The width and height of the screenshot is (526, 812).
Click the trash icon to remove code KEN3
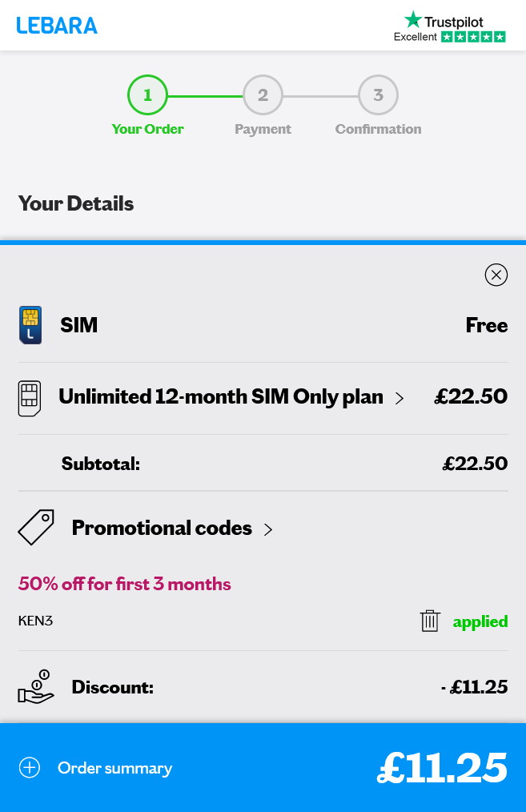pyautogui.click(x=430, y=621)
